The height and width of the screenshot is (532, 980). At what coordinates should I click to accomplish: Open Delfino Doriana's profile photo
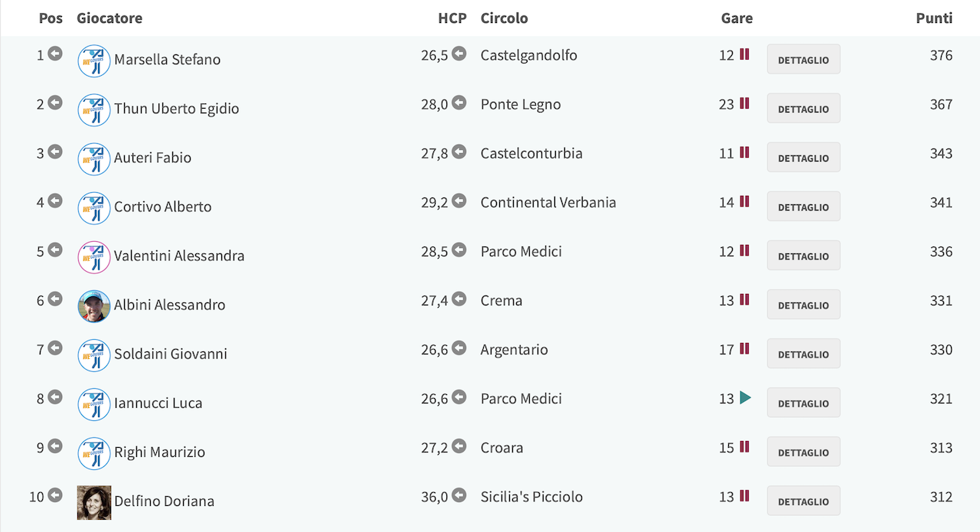click(94, 503)
